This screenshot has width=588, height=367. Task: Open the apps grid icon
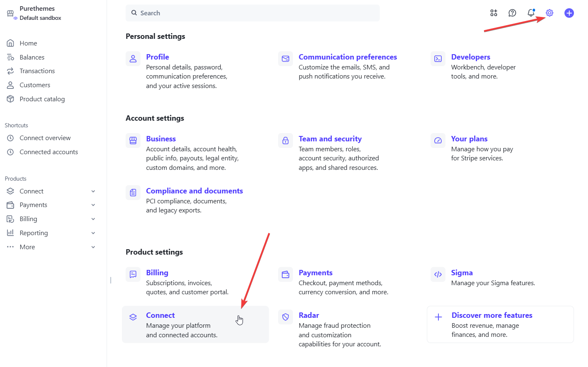(x=494, y=13)
